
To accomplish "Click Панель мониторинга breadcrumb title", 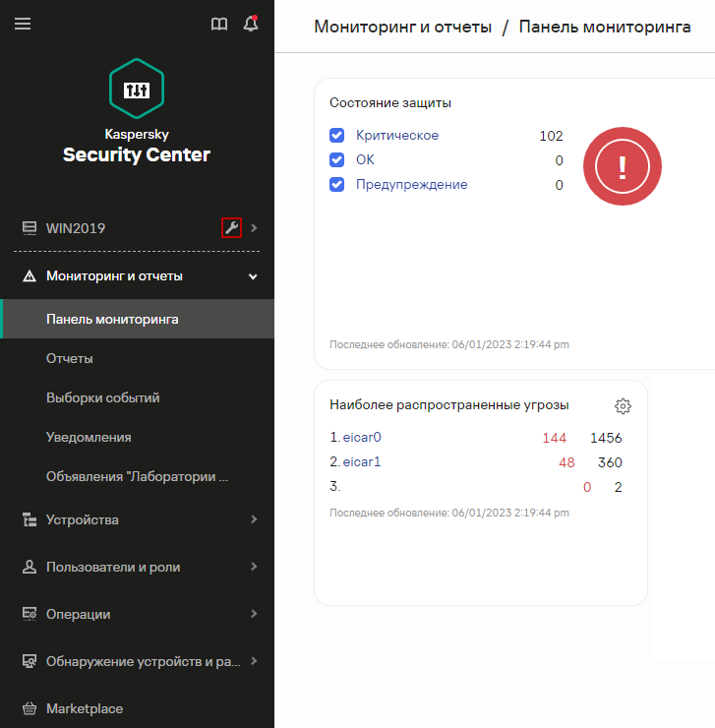I will (x=605, y=27).
